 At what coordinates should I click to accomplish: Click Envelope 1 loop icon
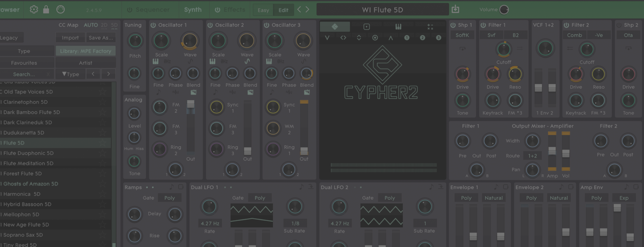506,187
